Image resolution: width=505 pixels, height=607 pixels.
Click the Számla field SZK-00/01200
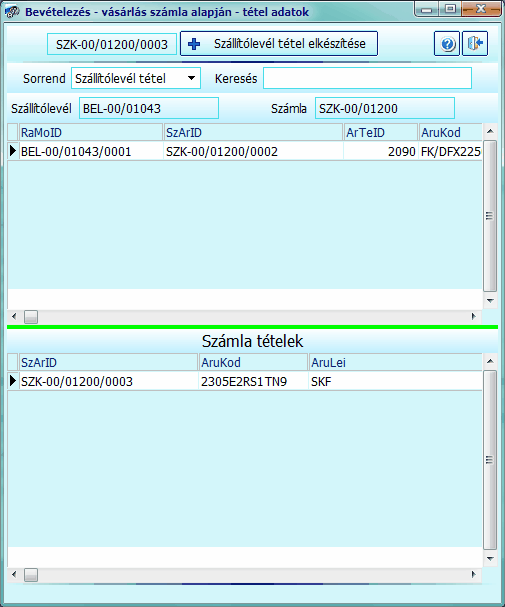pyautogui.click(x=385, y=108)
